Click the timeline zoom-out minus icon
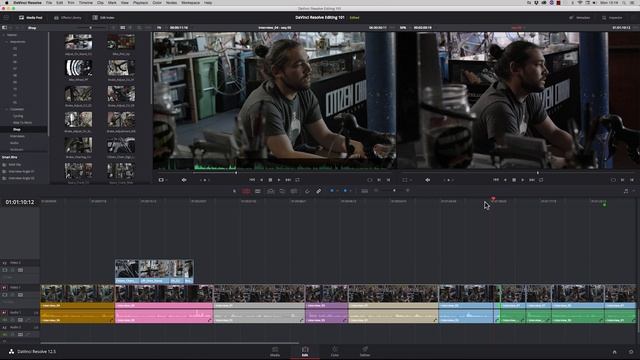Screen dimensions: 640x360 (376, 191)
